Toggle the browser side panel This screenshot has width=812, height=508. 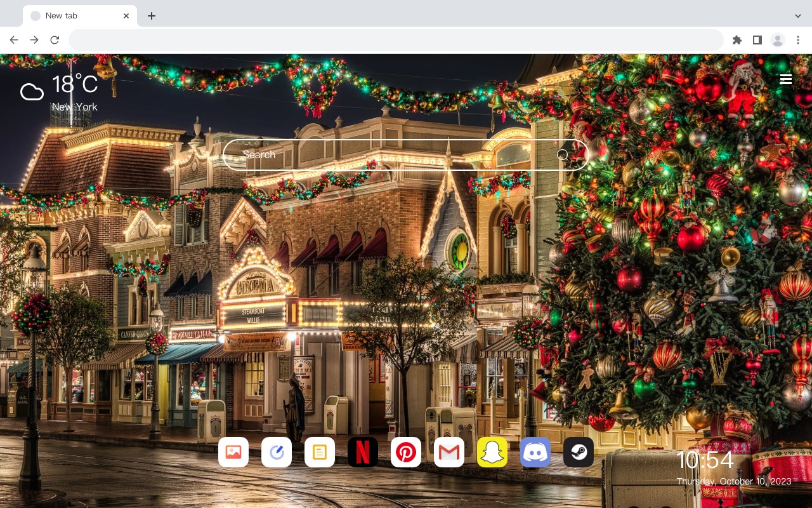tap(757, 40)
